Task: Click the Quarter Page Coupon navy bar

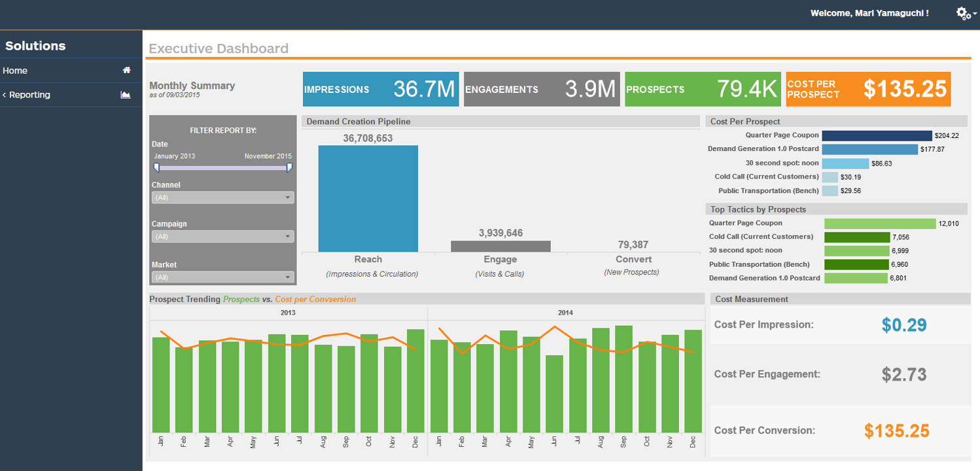Action: pos(877,135)
